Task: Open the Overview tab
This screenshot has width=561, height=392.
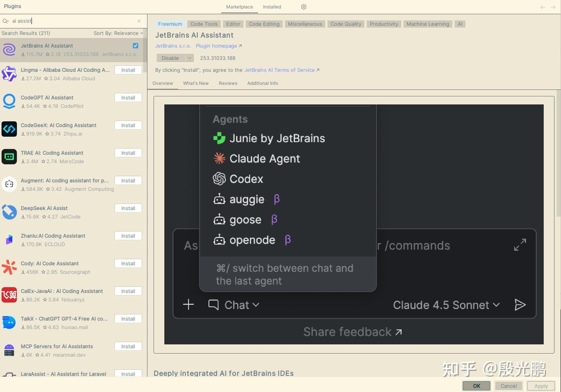Action: click(163, 83)
